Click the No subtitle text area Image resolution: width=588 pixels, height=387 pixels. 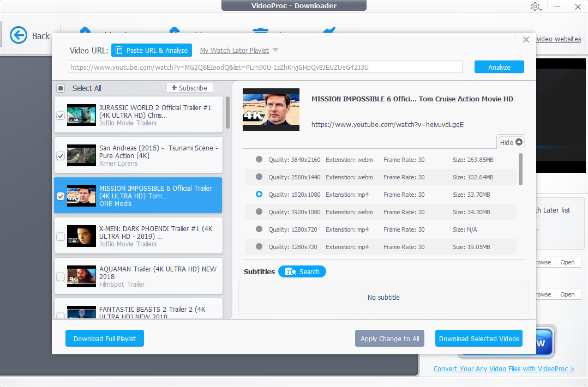click(383, 297)
